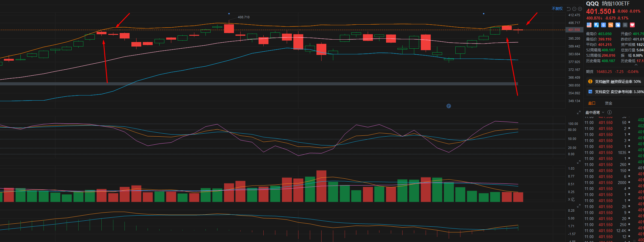Click the 412.475 price axis label
This screenshot has width=644, height=242.
pyautogui.click(x=574, y=15)
